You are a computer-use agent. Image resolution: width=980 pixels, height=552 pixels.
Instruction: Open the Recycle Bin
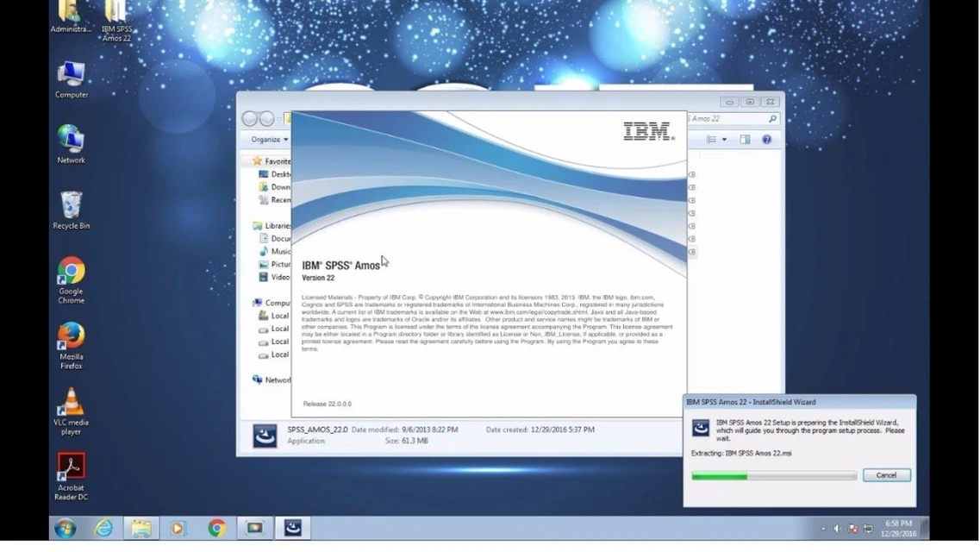tap(72, 210)
